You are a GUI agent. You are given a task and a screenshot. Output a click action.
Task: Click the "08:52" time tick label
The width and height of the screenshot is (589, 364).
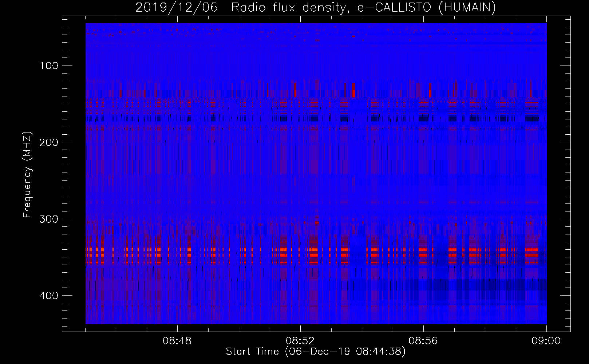click(x=300, y=341)
